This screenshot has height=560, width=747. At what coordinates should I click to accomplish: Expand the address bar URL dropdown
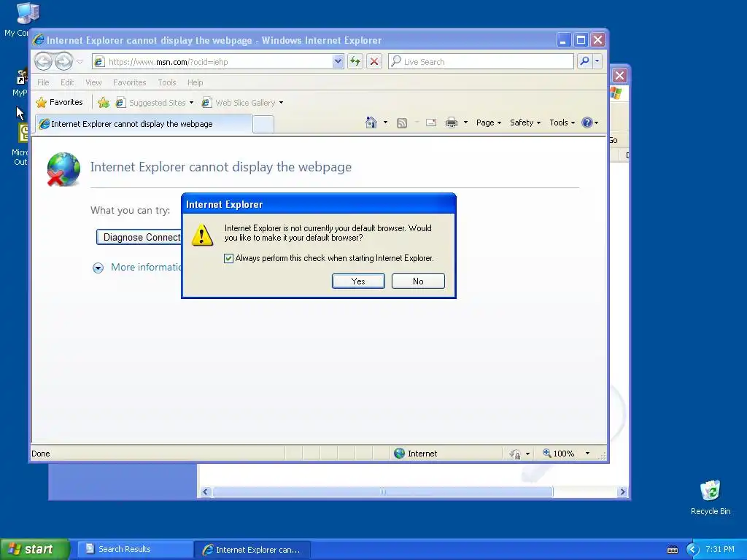pos(338,61)
